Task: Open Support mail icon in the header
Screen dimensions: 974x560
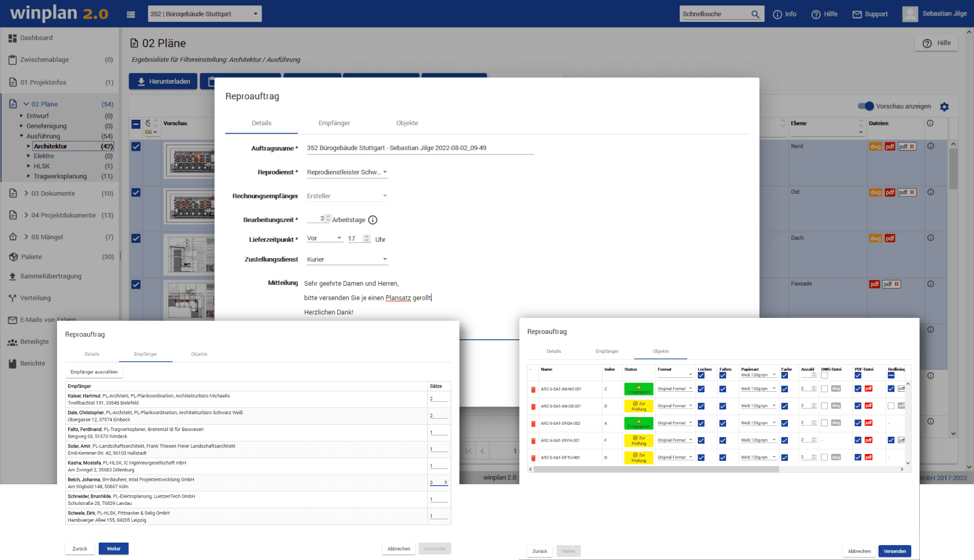Action: [x=857, y=14]
